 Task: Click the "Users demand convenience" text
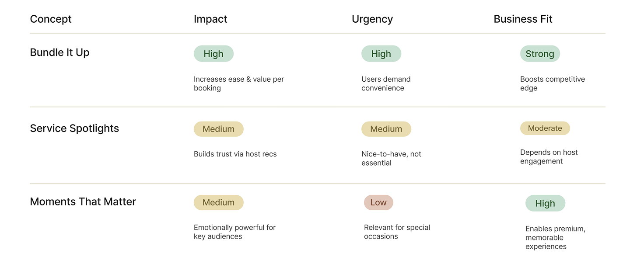[x=386, y=83]
